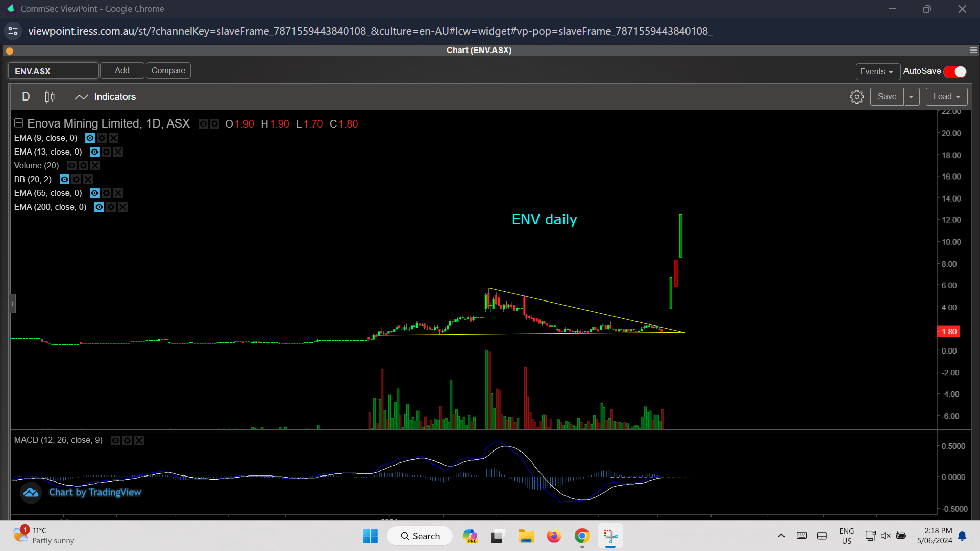980x551 pixels.
Task: Expand the Events dropdown
Action: pos(877,72)
